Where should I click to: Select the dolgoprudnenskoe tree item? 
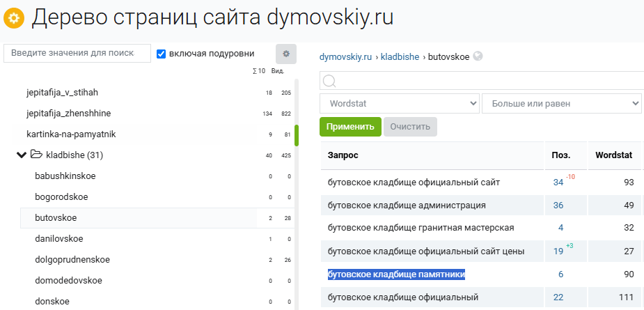tap(72, 260)
